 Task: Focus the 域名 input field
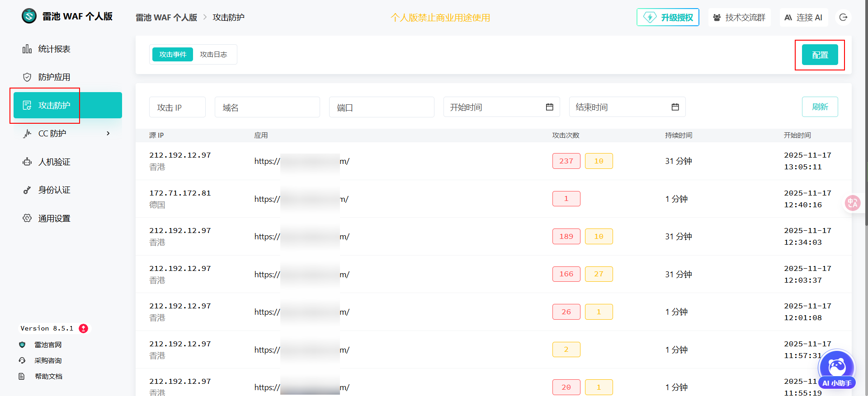coord(267,107)
